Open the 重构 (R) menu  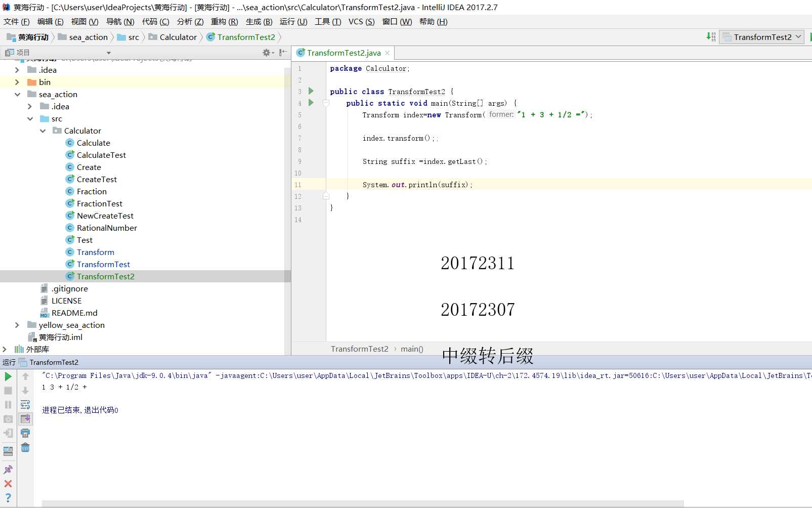tap(224, 22)
